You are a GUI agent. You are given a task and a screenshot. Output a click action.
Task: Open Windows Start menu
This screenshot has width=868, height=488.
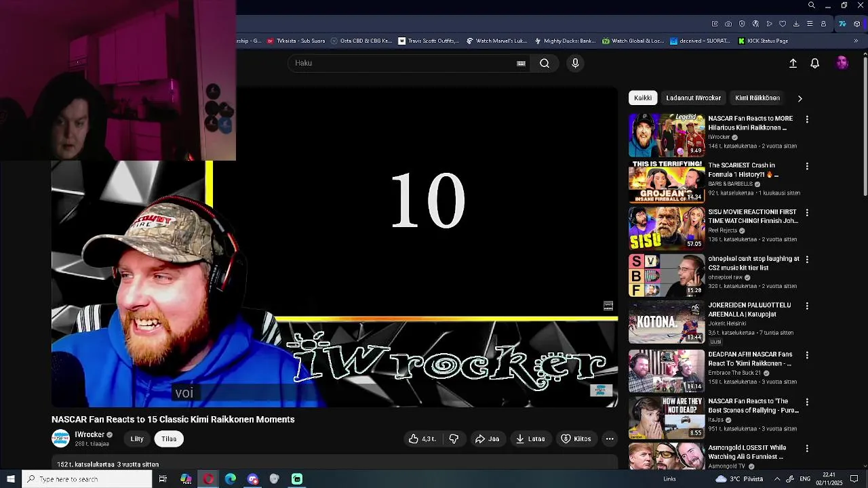11,479
